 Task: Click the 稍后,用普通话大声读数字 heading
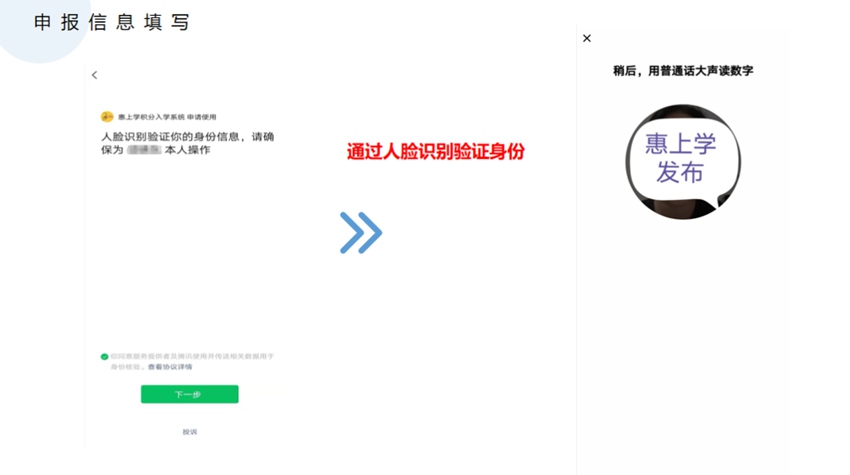coord(683,70)
